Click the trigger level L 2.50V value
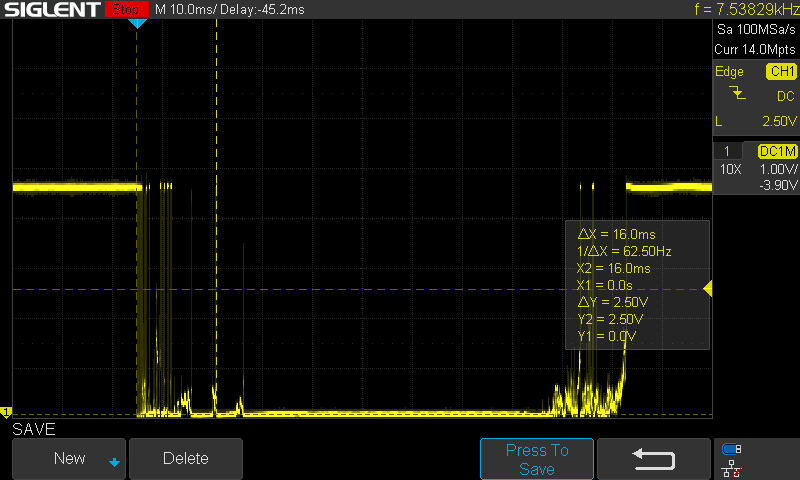The width and height of the screenshot is (800, 480). (x=779, y=121)
